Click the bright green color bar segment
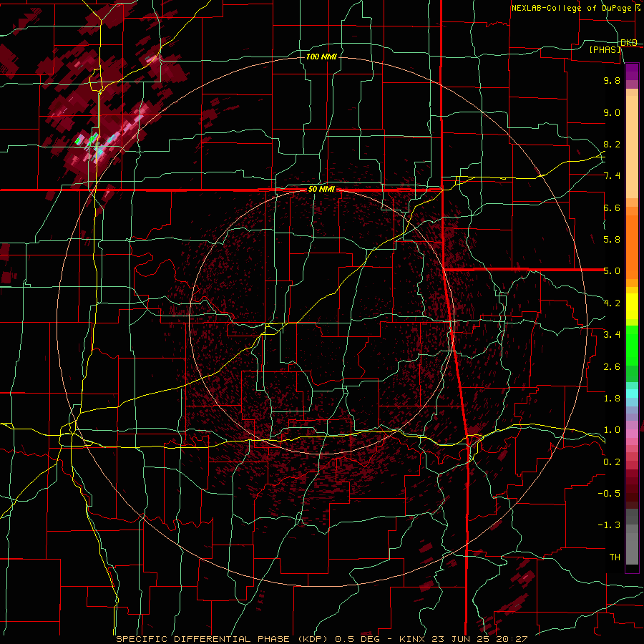This screenshot has width=644, height=644. click(632, 345)
